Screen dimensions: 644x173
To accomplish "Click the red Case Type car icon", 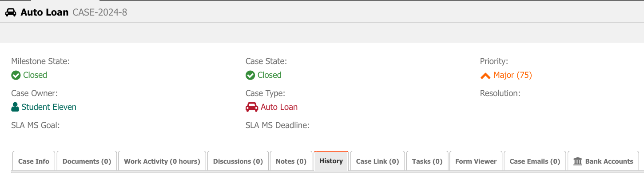I will 252,107.
